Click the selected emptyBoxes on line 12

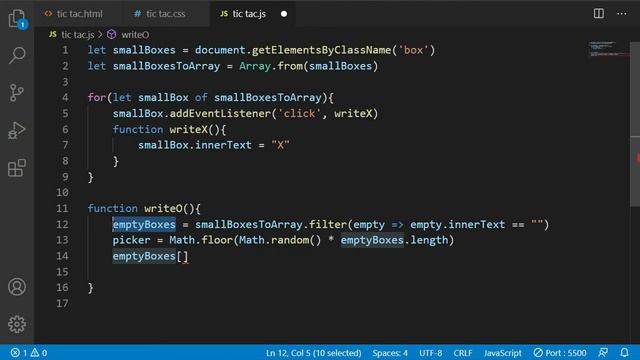tap(144, 224)
